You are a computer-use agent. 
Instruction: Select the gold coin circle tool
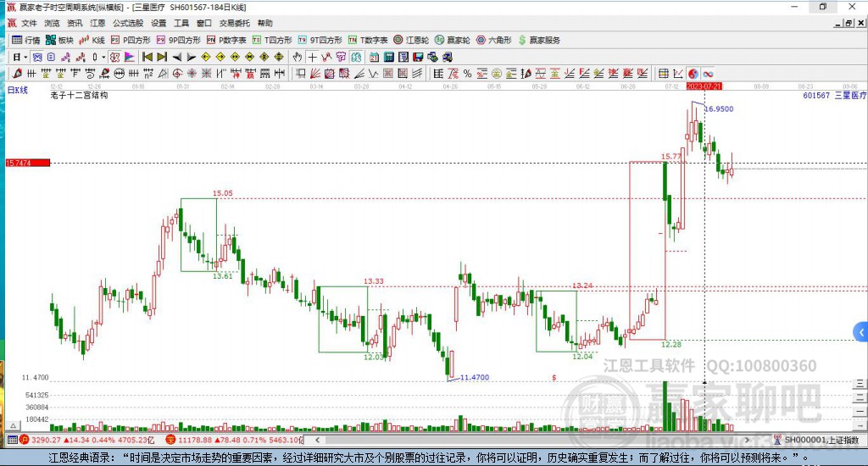point(497,74)
